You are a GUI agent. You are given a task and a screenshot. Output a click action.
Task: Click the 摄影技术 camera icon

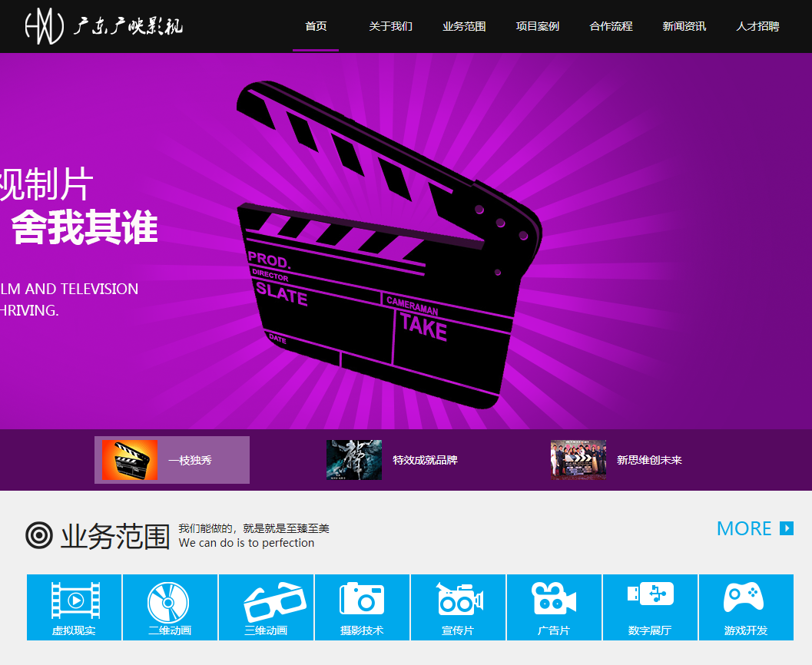[362, 599]
